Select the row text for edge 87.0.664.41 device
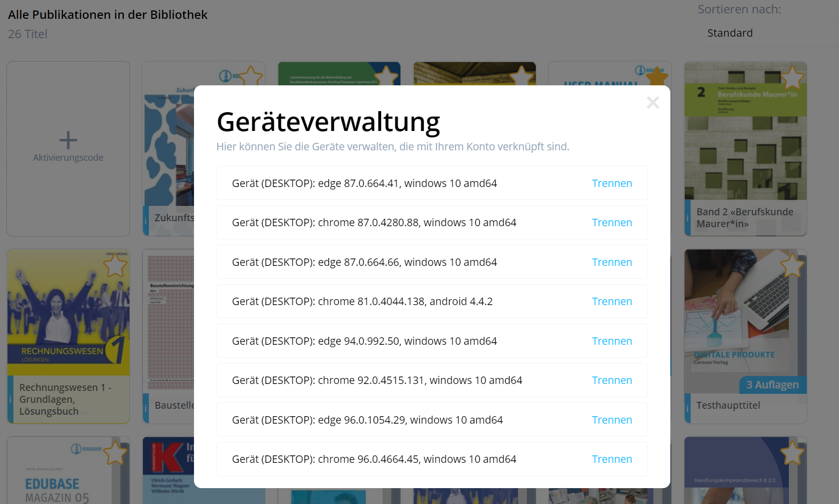Image resolution: width=839 pixels, height=504 pixels. (365, 183)
